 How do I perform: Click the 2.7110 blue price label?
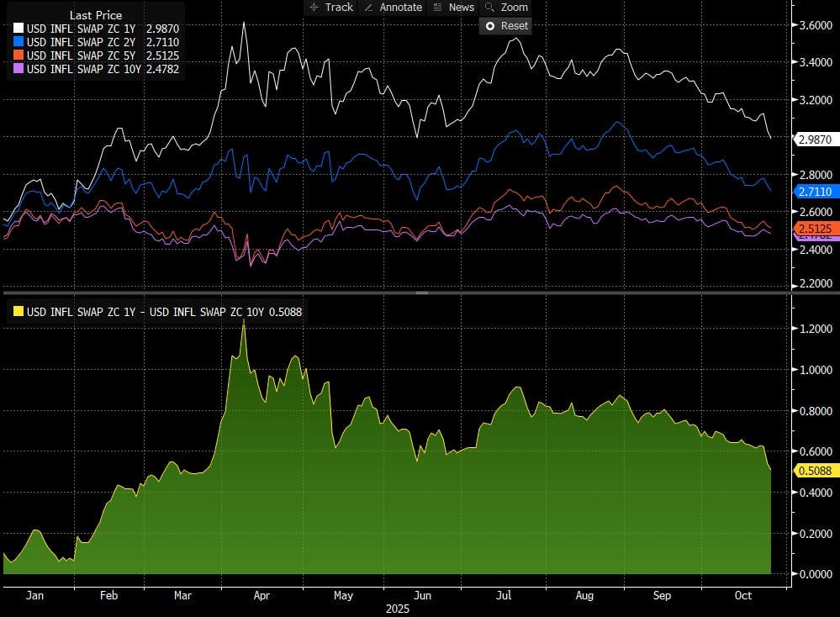coord(816,192)
